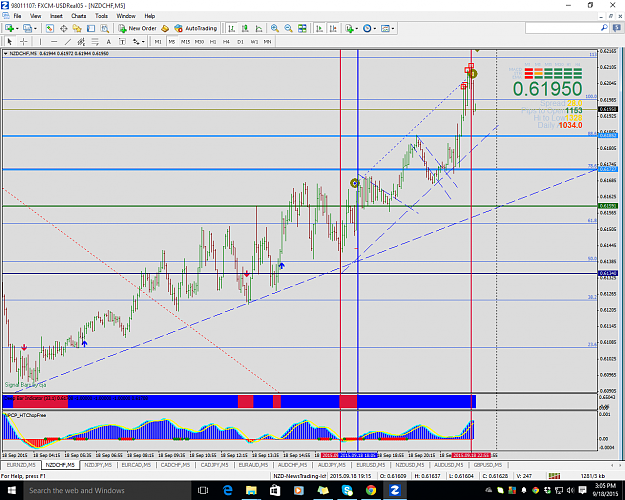Expand the arrows objects dropdown
625x500 pixels.
click(x=143, y=42)
